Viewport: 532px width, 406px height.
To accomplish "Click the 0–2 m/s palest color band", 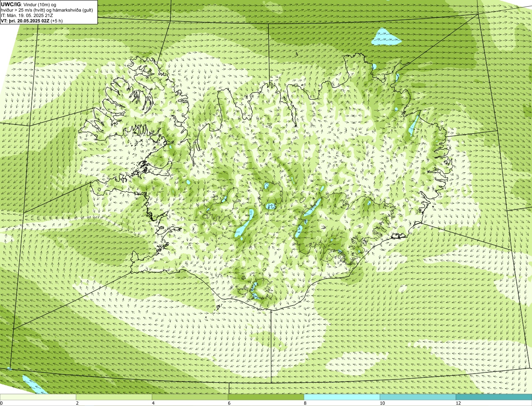I will [x=38, y=397].
